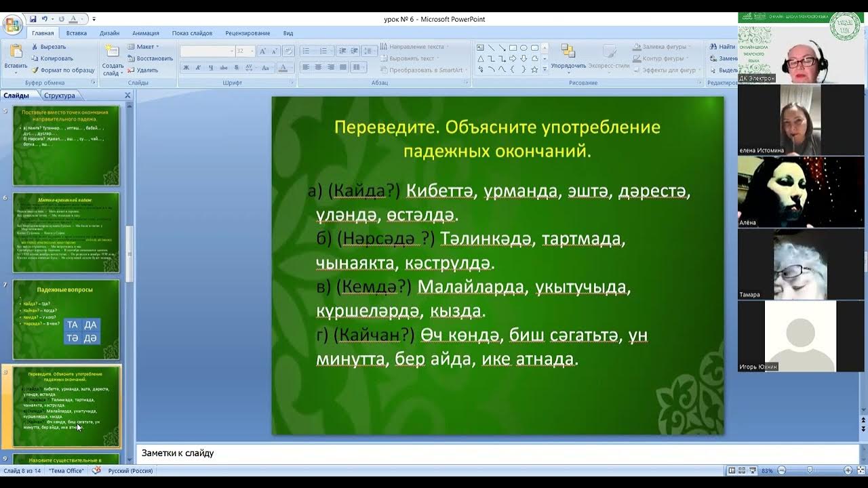This screenshot has width=868, height=488.
Task: Open the columns dropdown
Action: [359, 67]
